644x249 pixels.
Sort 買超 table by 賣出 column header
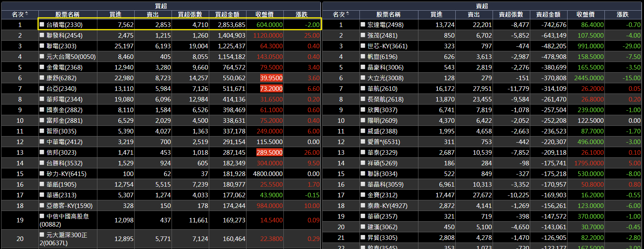153,14
